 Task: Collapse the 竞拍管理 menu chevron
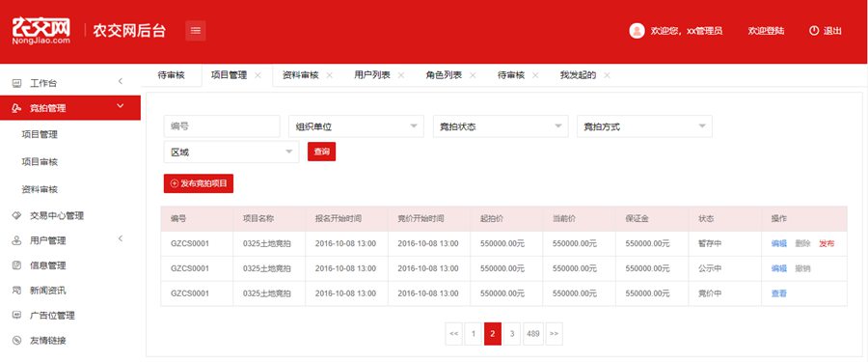(121, 105)
